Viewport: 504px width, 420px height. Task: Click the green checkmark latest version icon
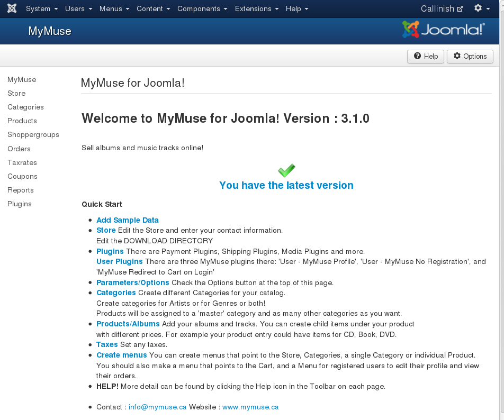286,170
